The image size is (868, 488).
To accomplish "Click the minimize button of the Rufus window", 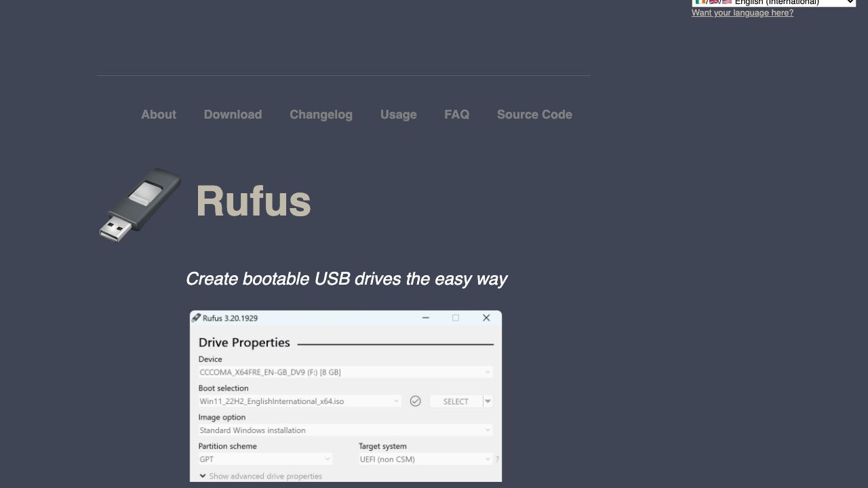I will (x=425, y=318).
